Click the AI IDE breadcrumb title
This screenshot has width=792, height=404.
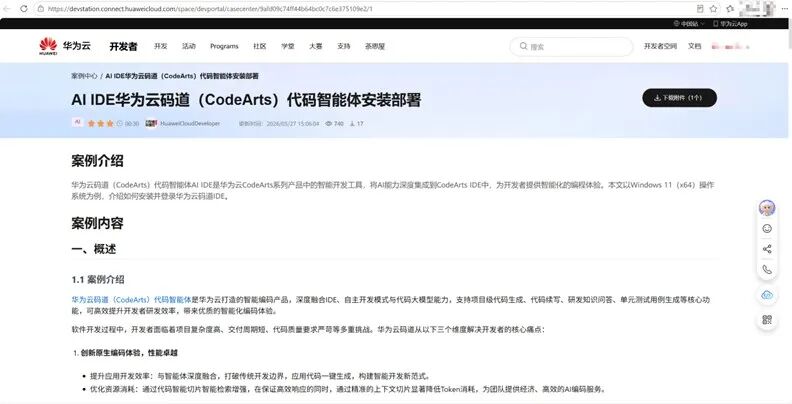coord(182,76)
